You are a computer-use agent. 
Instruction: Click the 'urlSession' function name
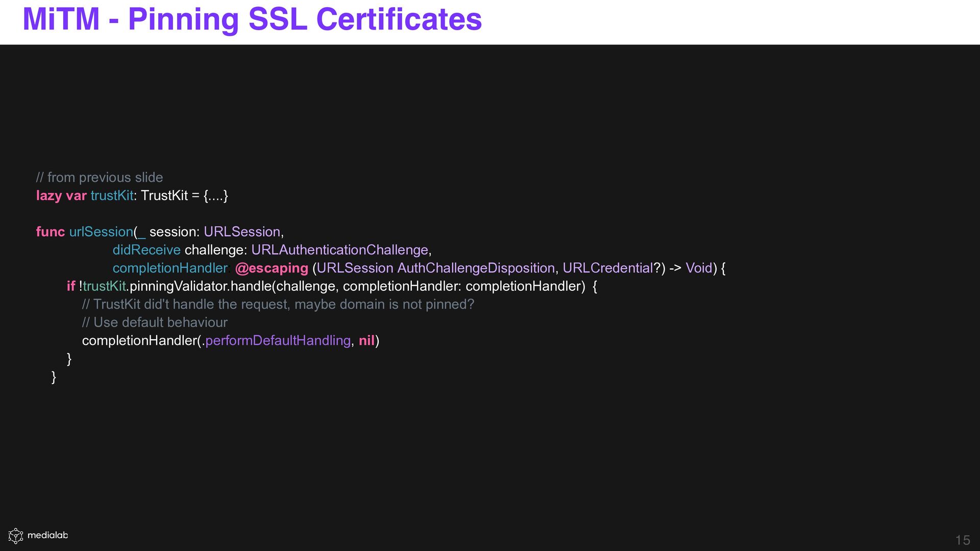pyautogui.click(x=101, y=232)
